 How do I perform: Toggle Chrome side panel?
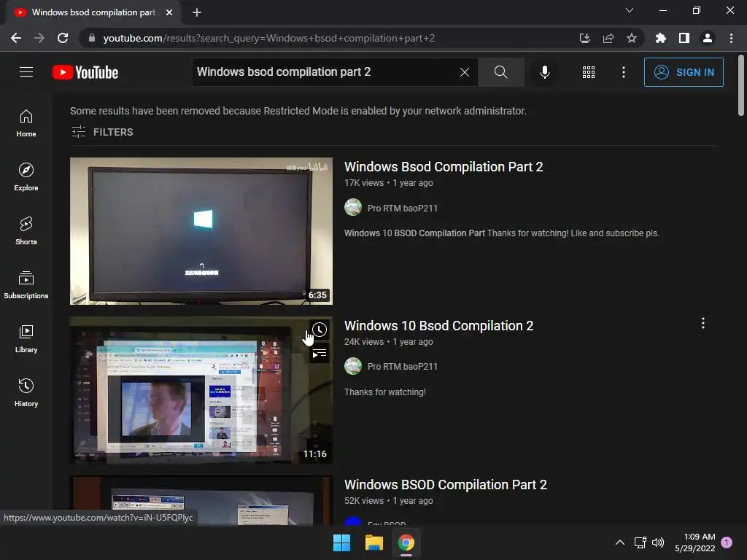684,38
